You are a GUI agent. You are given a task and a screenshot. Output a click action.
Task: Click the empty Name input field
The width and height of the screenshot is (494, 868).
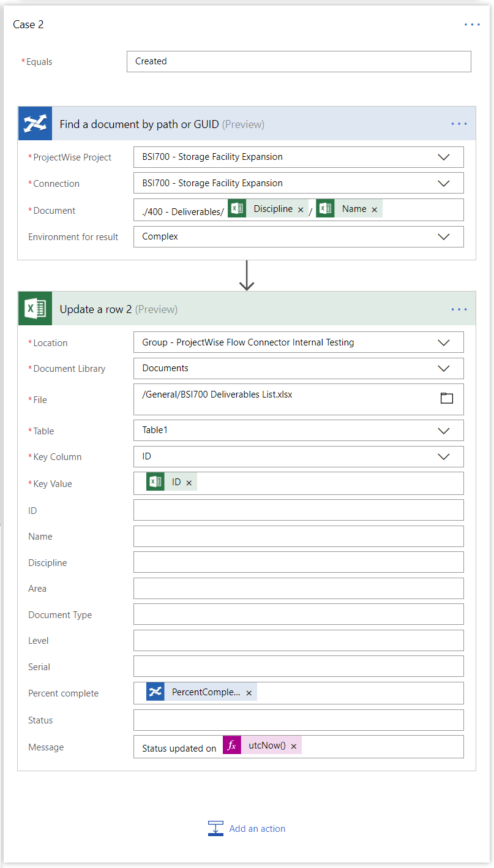[x=299, y=536]
